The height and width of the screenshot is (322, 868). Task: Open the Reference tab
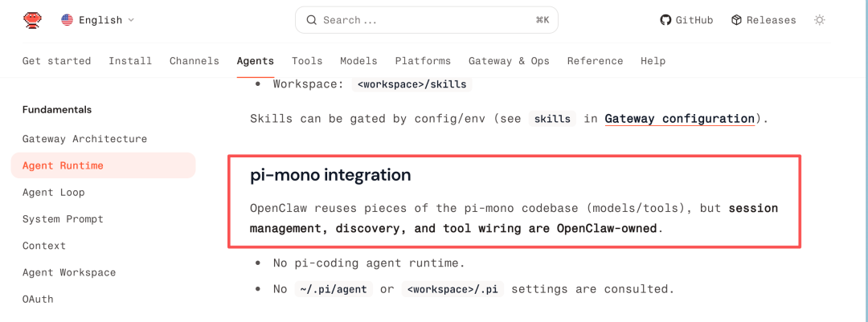(x=595, y=61)
